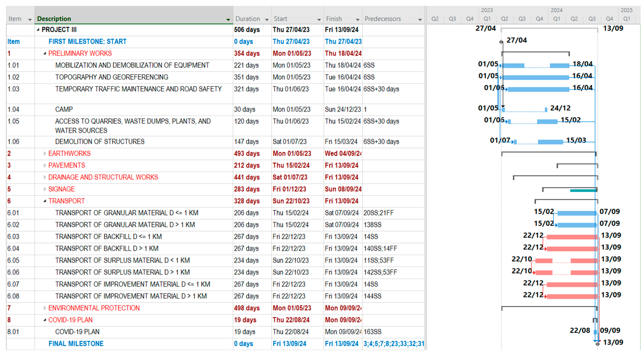Viewport: 644px width, 358px height.
Task: Collapse the TRANSPORT summary task
Action: (x=45, y=201)
